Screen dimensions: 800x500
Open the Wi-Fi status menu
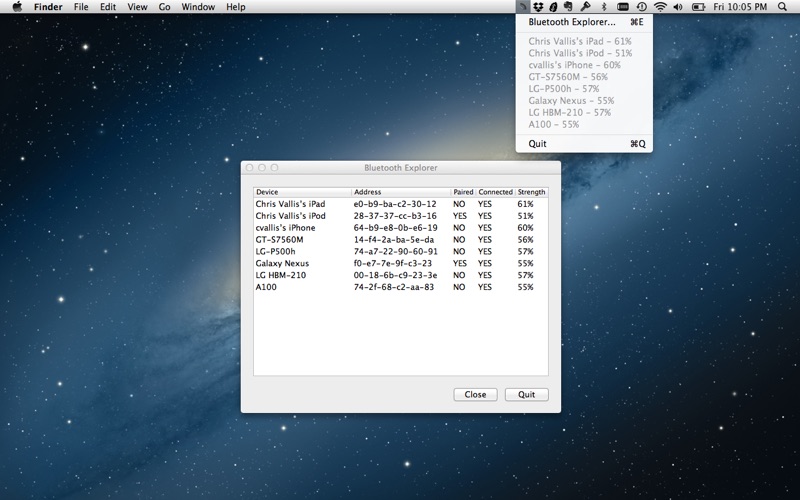[660, 7]
